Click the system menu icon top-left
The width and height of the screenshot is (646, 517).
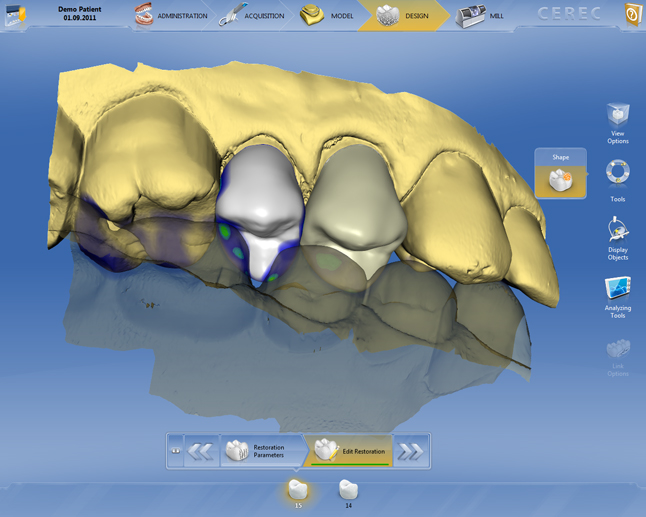tap(16, 16)
